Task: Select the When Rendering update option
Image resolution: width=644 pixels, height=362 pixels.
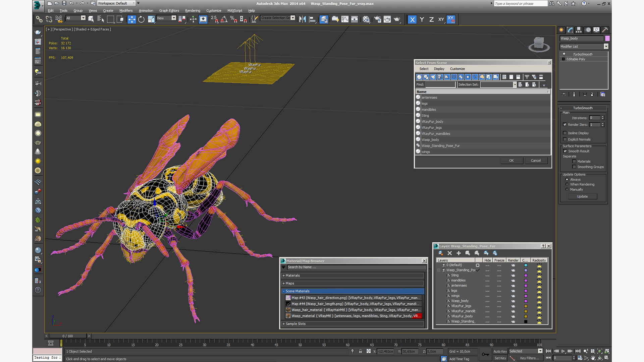Action: point(567,184)
